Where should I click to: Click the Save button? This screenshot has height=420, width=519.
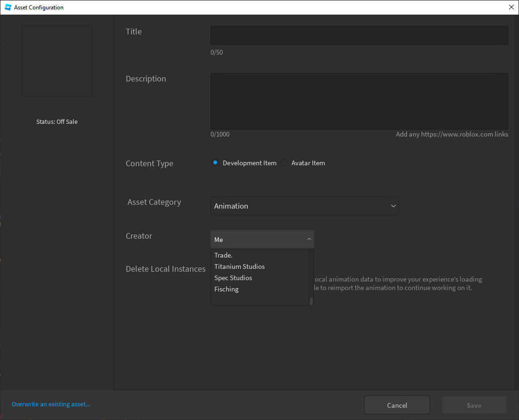coord(474,405)
